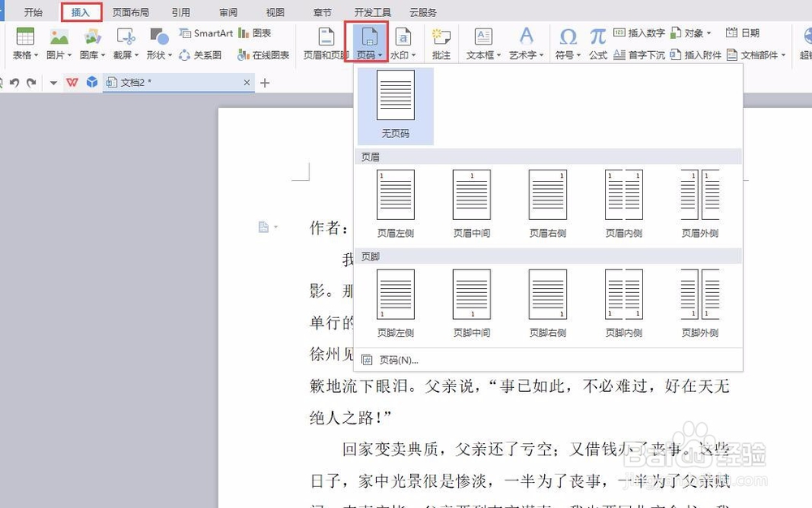The image size is (812, 508).
Task: Switch to the 页面布局 ribbon tab
Action: pos(132,11)
